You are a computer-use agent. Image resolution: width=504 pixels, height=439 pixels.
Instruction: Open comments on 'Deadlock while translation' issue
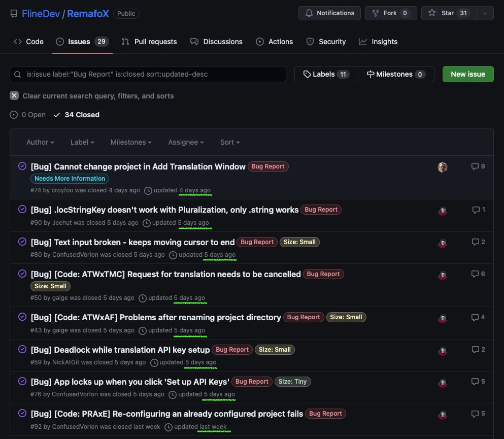pyautogui.click(x=478, y=349)
